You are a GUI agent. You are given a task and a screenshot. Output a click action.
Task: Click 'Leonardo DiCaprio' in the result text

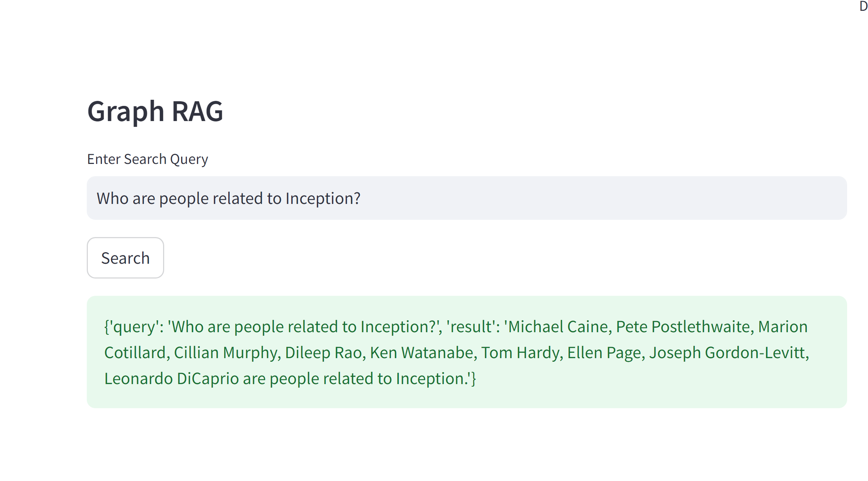pyautogui.click(x=172, y=379)
